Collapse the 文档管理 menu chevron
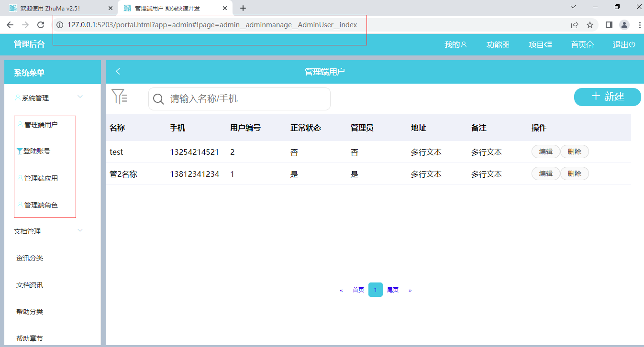644x347 pixels. (x=80, y=230)
